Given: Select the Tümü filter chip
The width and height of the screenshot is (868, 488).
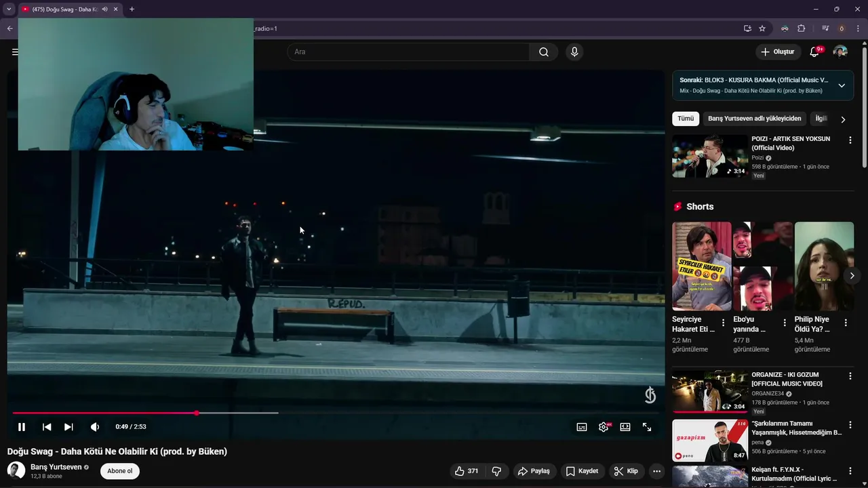Looking at the screenshot, I should [x=686, y=119].
